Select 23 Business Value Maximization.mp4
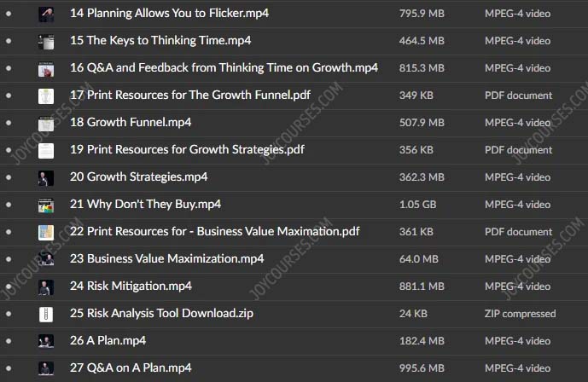The width and height of the screenshot is (588, 382). [167, 258]
